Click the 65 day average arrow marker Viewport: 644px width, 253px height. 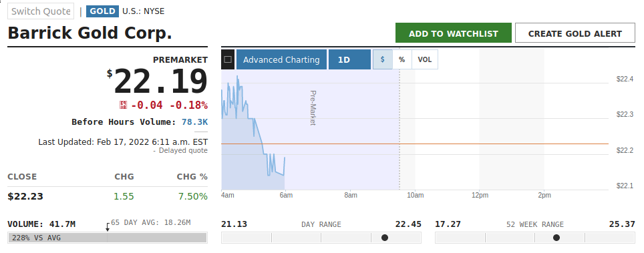tap(108, 227)
